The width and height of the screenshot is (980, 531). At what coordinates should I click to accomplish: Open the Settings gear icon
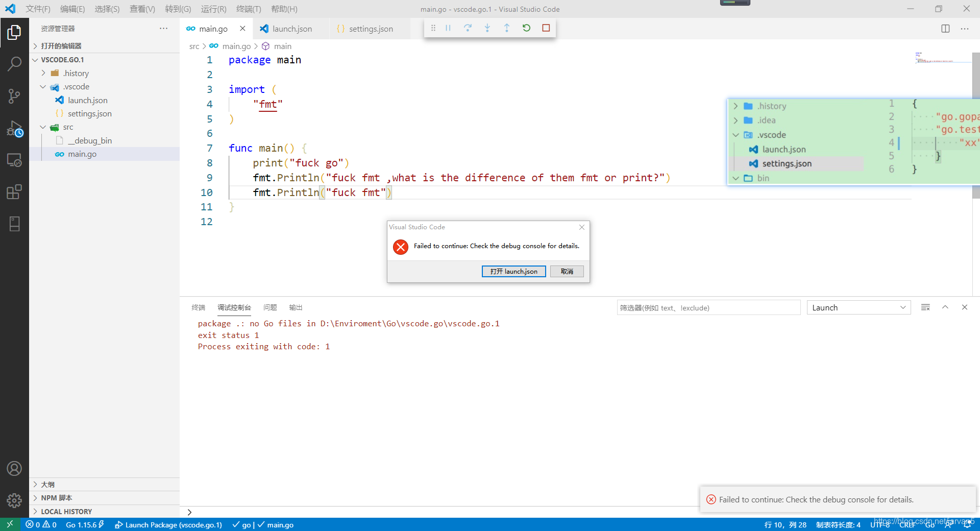14,501
